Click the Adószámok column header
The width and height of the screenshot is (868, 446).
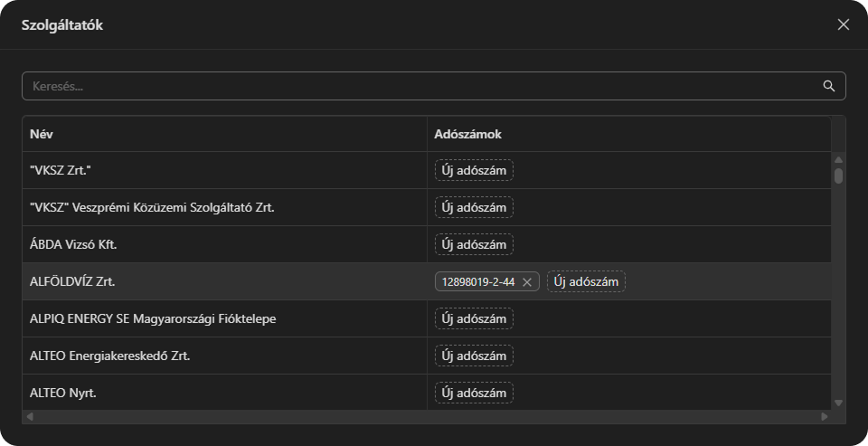467,134
